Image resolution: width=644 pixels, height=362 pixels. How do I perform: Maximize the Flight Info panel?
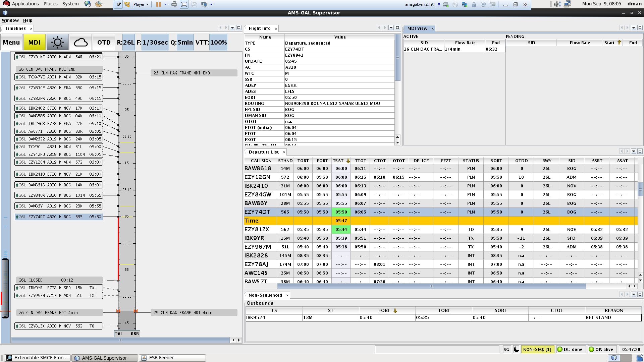pos(397,28)
